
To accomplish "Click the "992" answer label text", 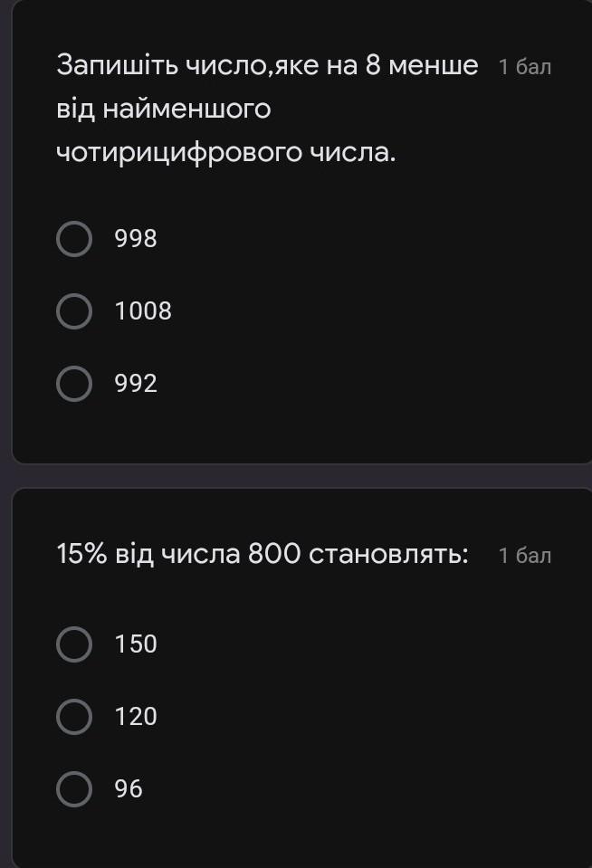I will point(136,384).
